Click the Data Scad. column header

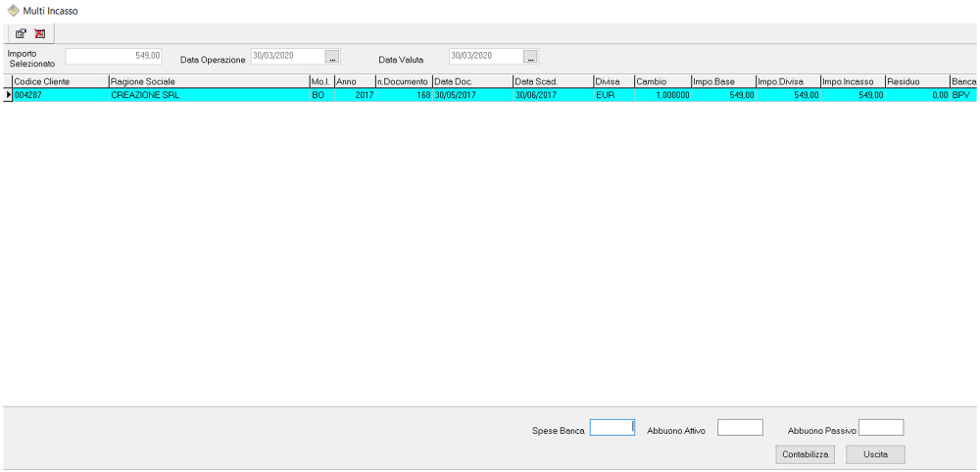click(552, 80)
